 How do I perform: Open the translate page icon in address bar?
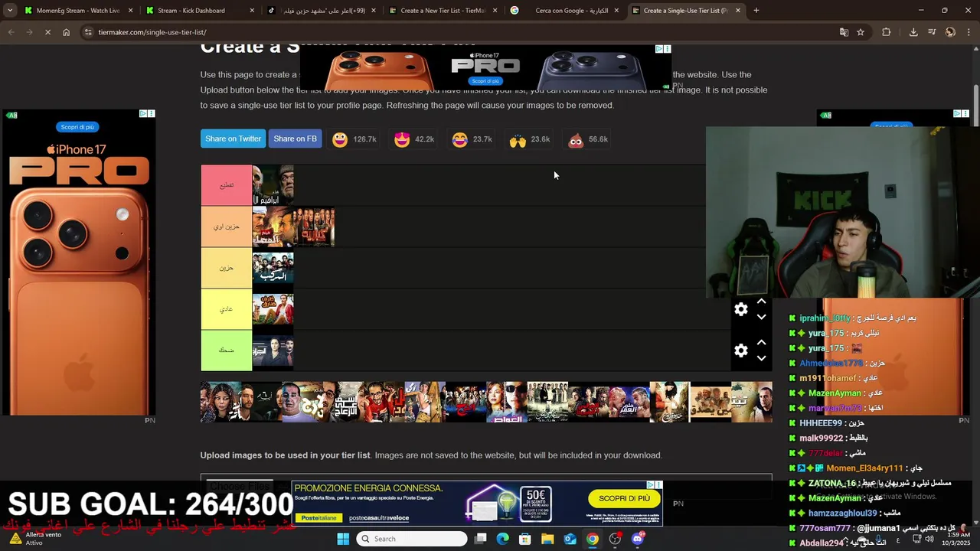click(844, 32)
